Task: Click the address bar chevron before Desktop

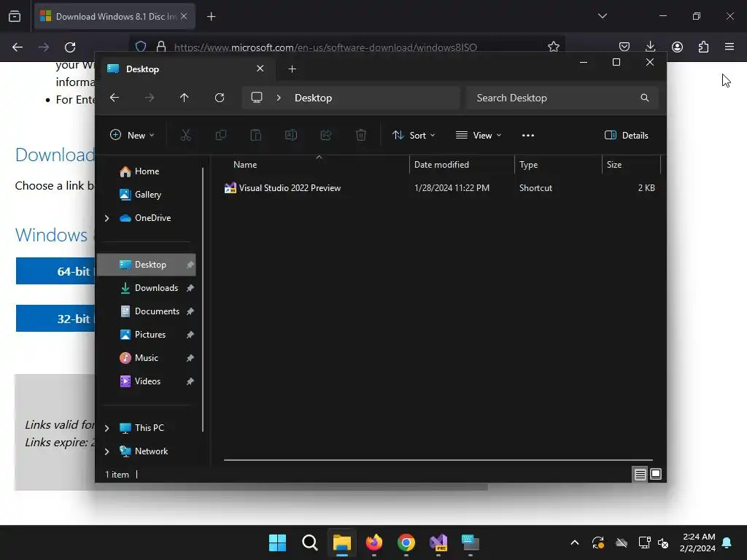Action: [279, 98]
